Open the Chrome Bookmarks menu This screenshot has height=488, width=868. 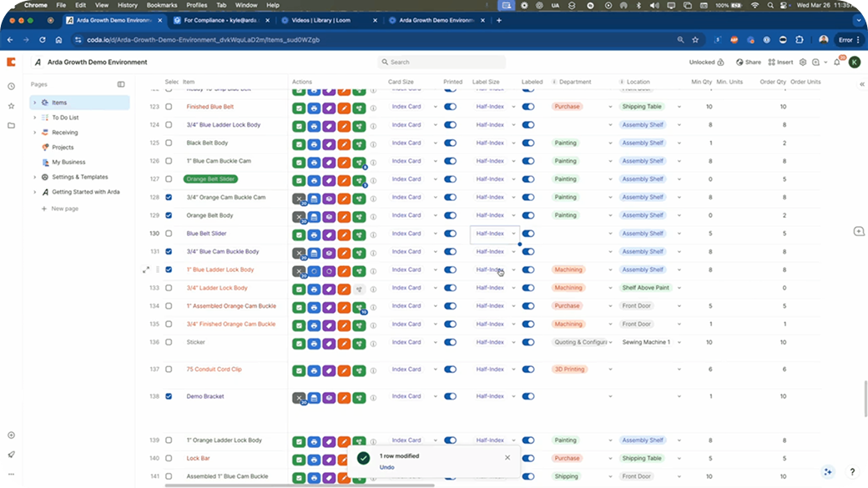pyautogui.click(x=162, y=5)
